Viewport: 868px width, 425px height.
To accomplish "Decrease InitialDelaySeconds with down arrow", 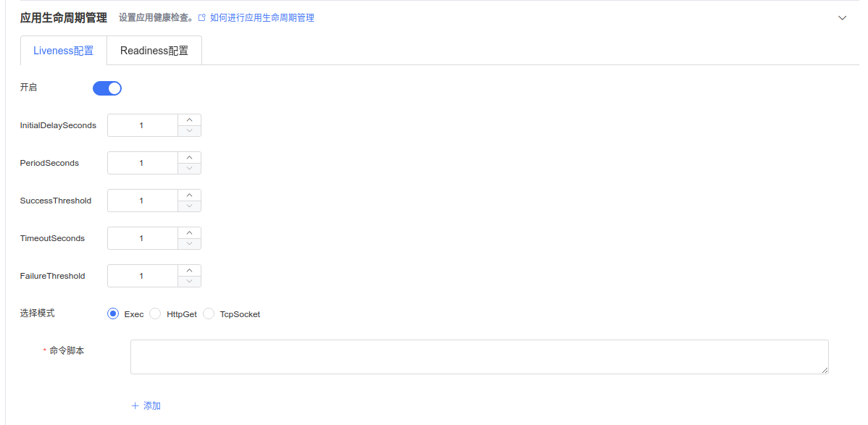I will [189, 130].
